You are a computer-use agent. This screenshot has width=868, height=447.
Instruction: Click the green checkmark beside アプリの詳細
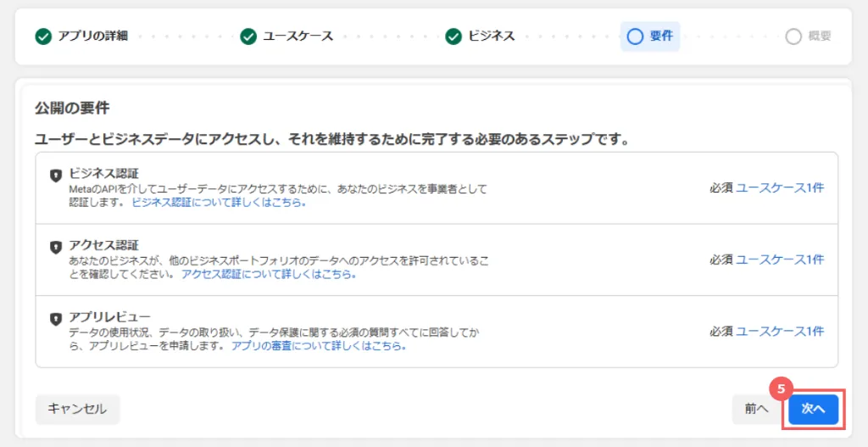(43, 36)
